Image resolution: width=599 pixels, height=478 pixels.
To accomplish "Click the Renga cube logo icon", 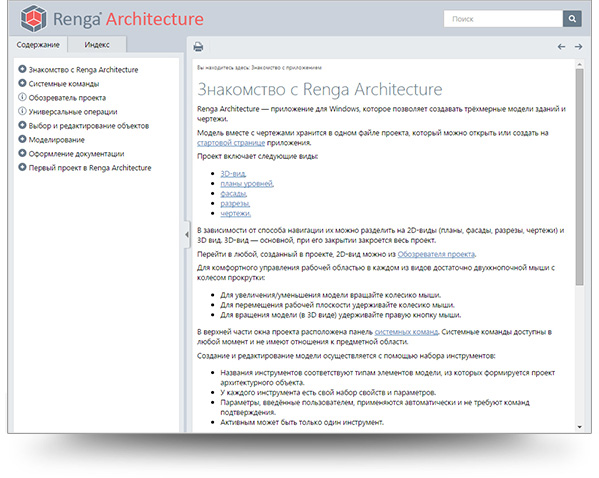I will coord(33,18).
